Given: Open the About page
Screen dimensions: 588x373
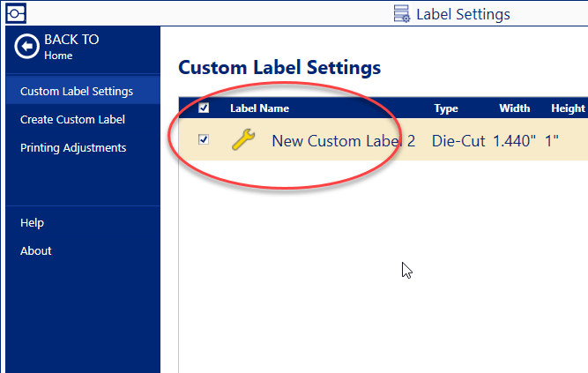Looking at the screenshot, I should pyautogui.click(x=36, y=250).
